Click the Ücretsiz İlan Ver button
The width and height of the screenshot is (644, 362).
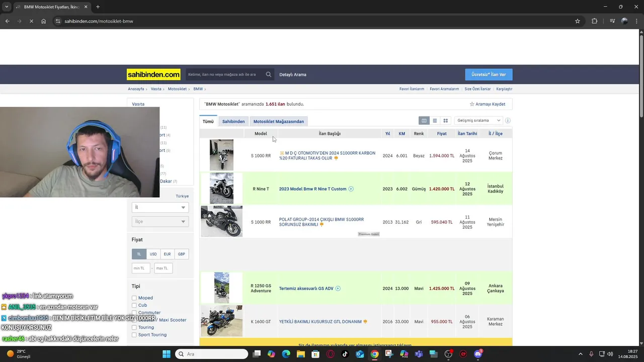pyautogui.click(x=489, y=74)
